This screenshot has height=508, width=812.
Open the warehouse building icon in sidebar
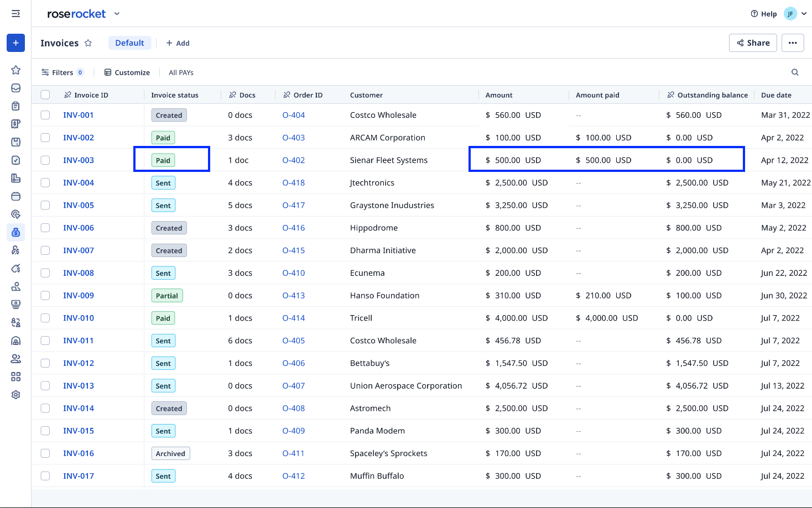(x=15, y=341)
